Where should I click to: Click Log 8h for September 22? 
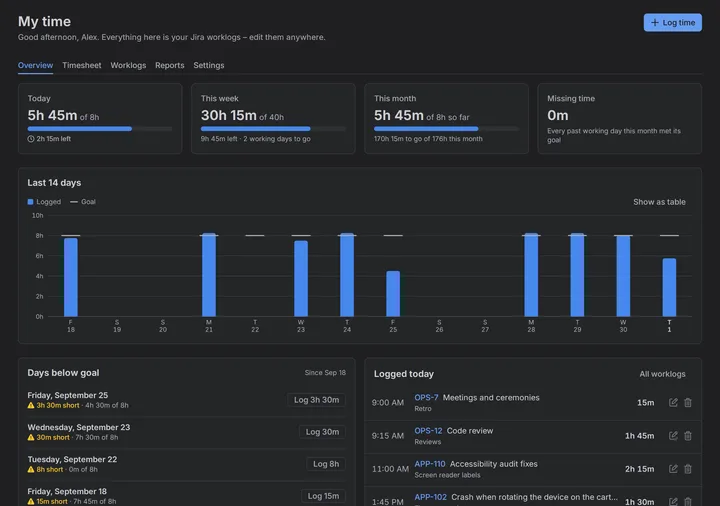tap(326, 464)
